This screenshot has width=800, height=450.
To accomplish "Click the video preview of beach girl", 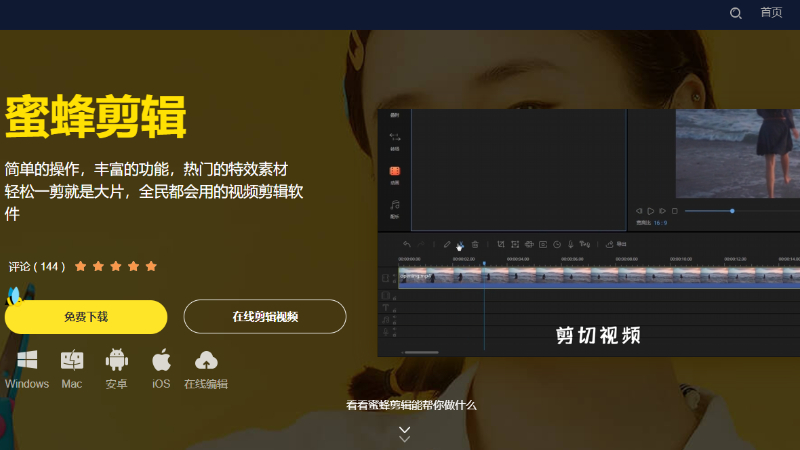I will point(738,153).
